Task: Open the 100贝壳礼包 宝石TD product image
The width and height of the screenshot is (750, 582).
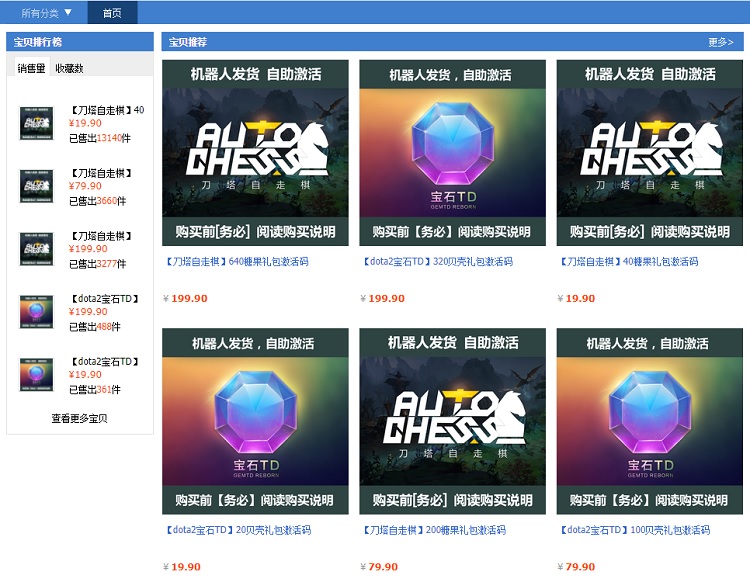Action: tap(650, 421)
